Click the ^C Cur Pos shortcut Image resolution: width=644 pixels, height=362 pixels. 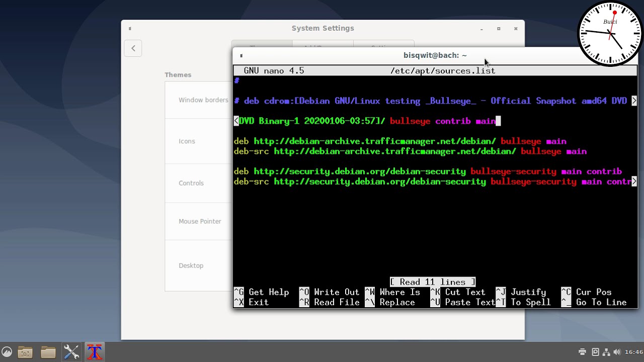coord(586,292)
